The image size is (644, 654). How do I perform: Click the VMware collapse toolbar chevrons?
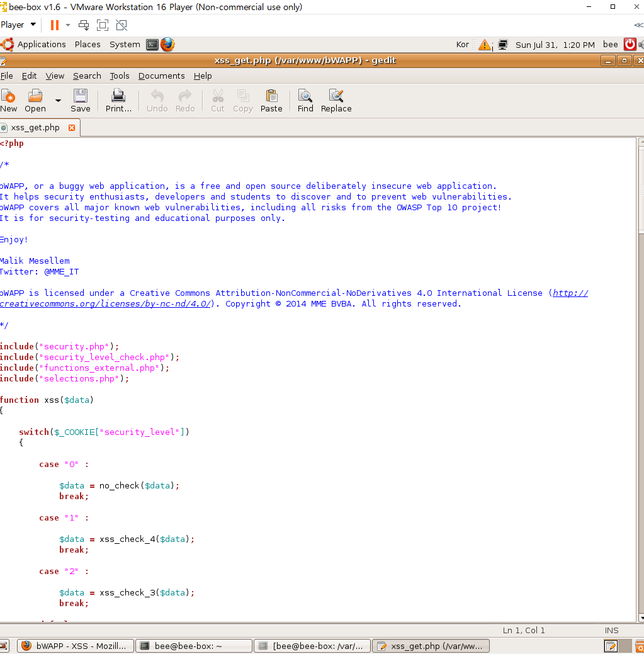(638, 25)
